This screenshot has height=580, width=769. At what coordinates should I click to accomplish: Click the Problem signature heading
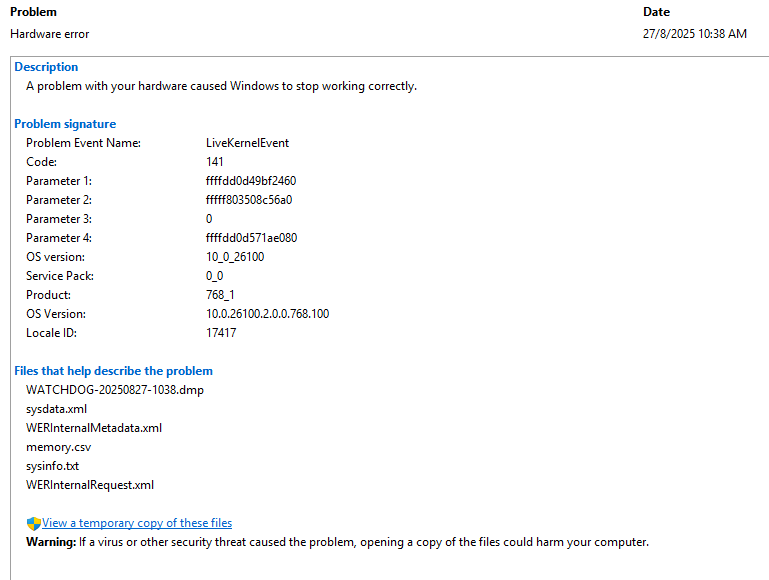[65, 124]
